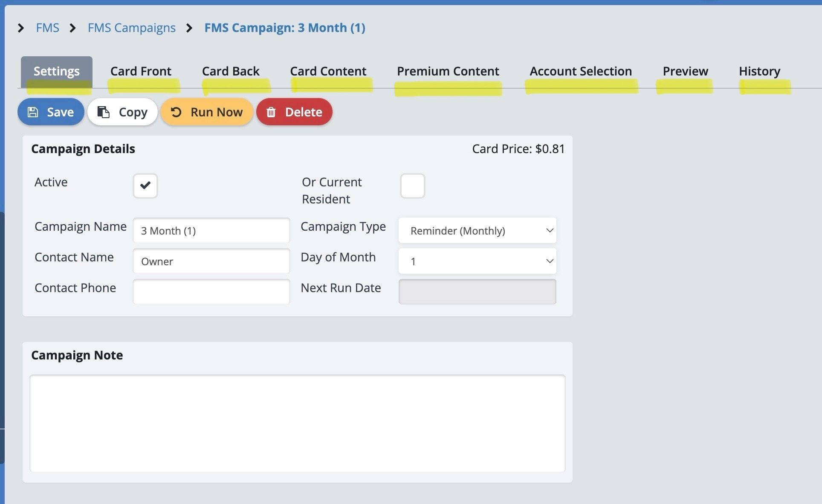Focus the Campaign Note text area
This screenshot has width=822, height=504.
pyautogui.click(x=297, y=423)
